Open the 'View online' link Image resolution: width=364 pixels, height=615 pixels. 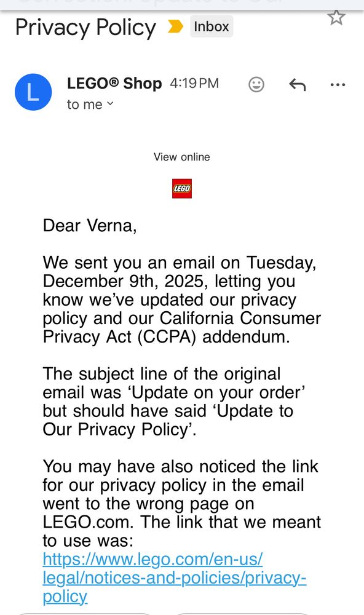click(x=181, y=157)
